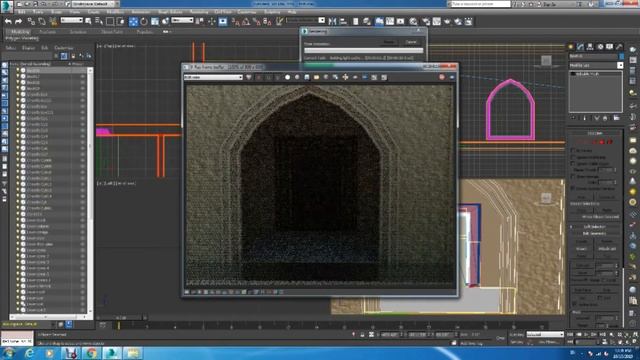The height and width of the screenshot is (360, 640).
Task: Enable the By Vertex checkbox
Action: (x=573, y=151)
